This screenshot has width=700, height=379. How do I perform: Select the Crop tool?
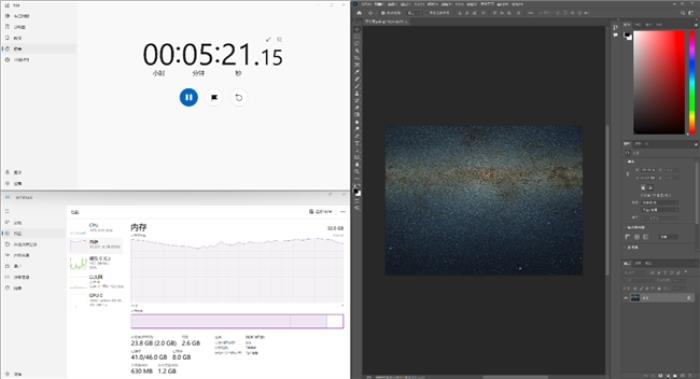357,58
